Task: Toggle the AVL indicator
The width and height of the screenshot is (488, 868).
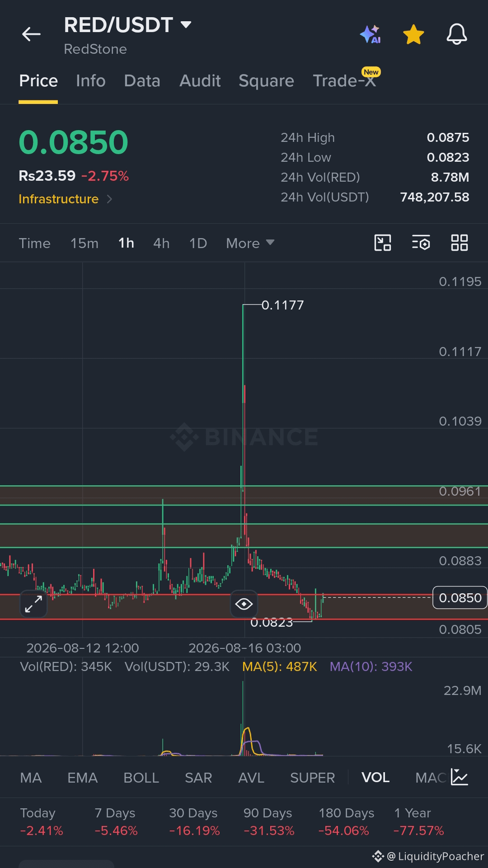Action: (251, 778)
